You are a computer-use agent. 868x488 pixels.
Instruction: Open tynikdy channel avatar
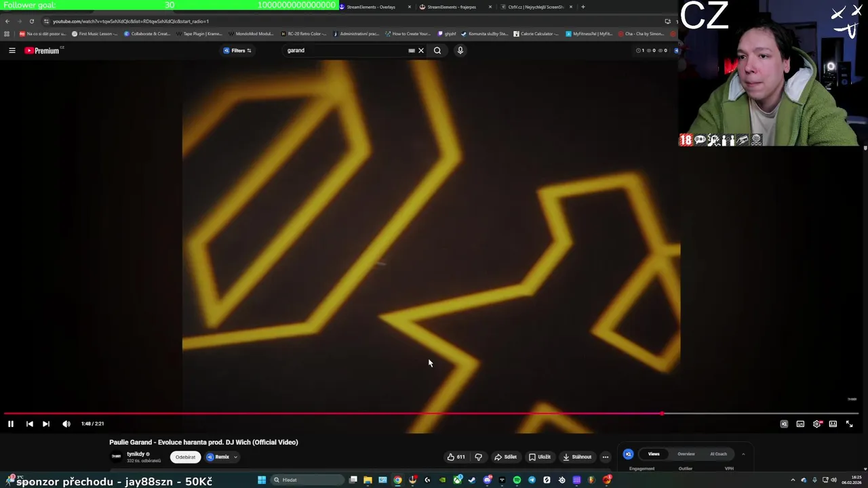(116, 457)
